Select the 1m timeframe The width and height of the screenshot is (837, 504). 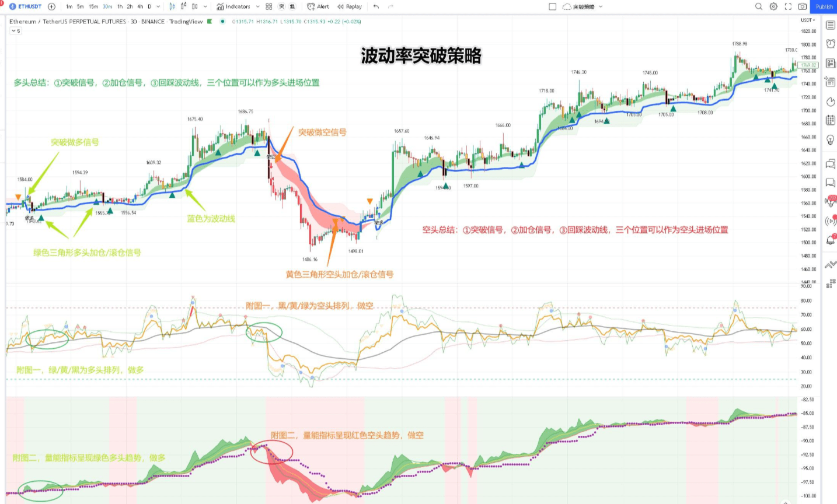(69, 6)
